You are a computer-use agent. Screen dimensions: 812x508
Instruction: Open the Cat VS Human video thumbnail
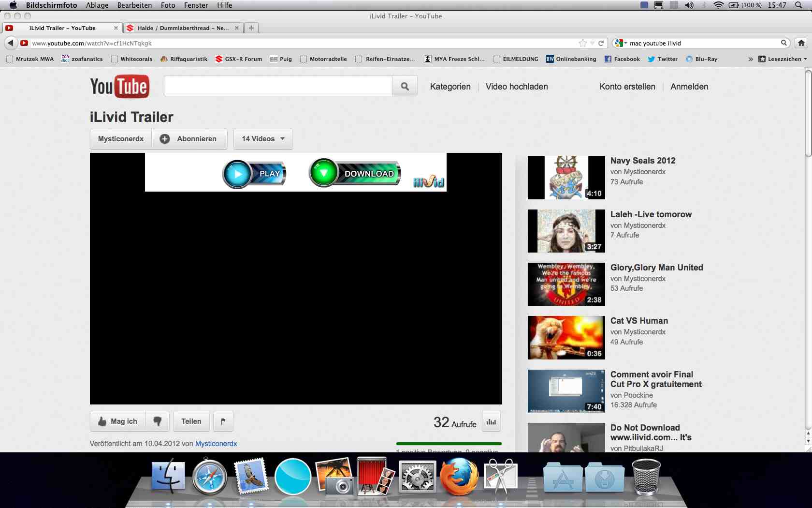pyautogui.click(x=566, y=338)
